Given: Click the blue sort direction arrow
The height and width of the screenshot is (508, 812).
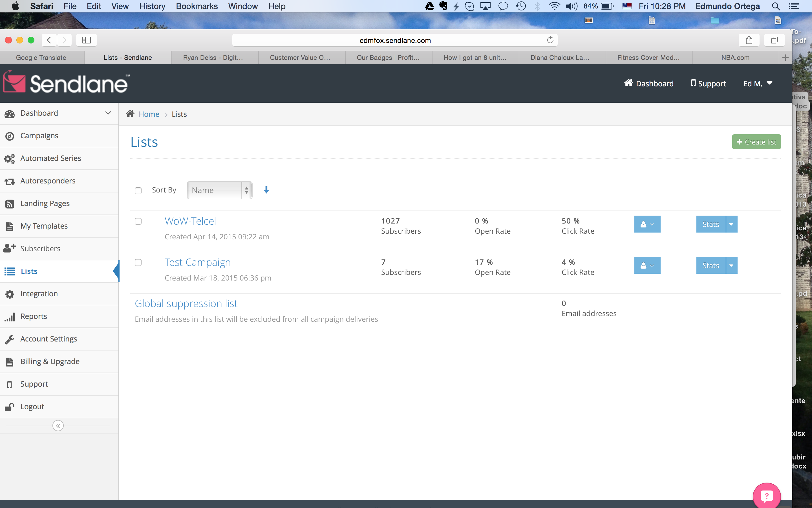Looking at the screenshot, I should click(x=266, y=190).
